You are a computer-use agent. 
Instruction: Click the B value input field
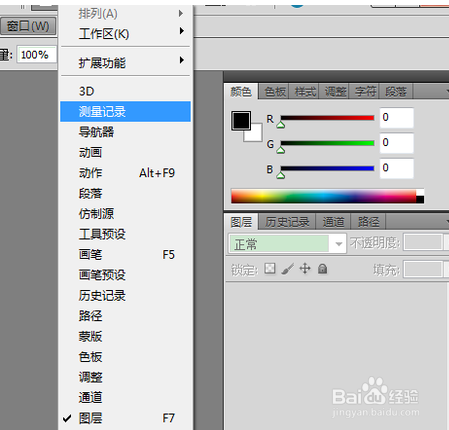tap(397, 168)
